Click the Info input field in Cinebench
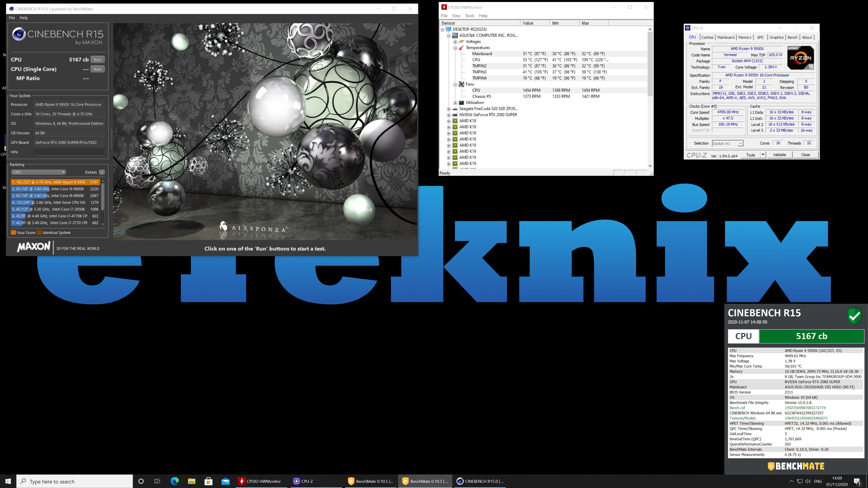Image resolution: width=868 pixels, height=488 pixels. tap(69, 152)
